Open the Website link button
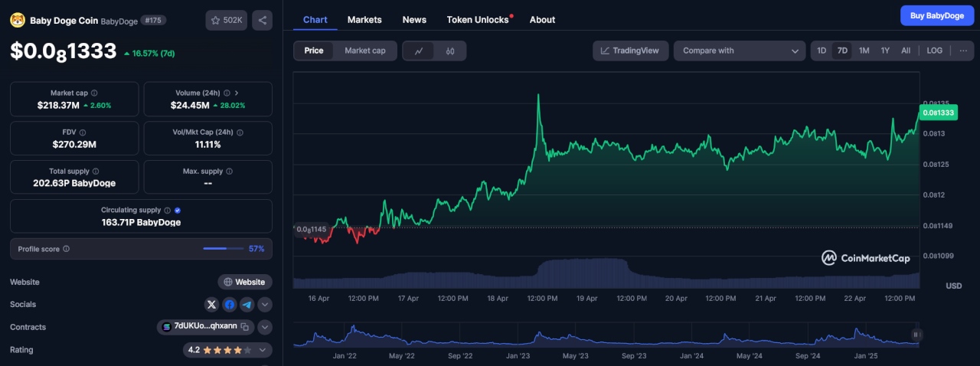 [245, 282]
